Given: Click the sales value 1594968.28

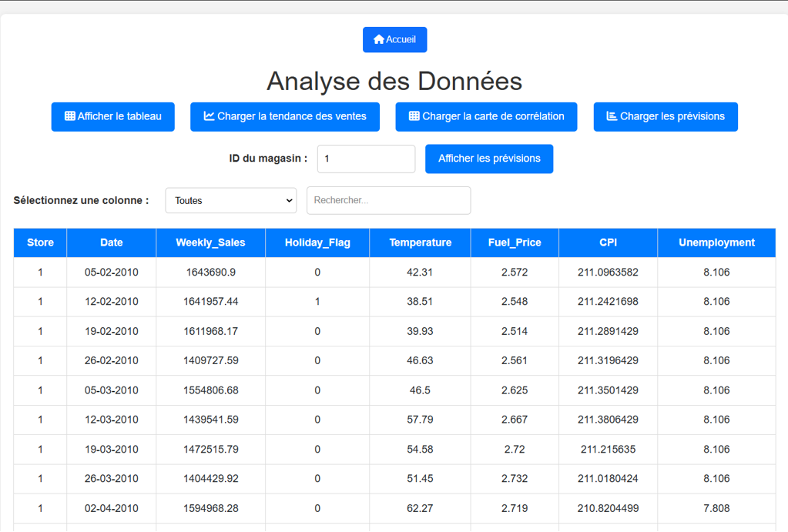Looking at the screenshot, I should [211, 508].
